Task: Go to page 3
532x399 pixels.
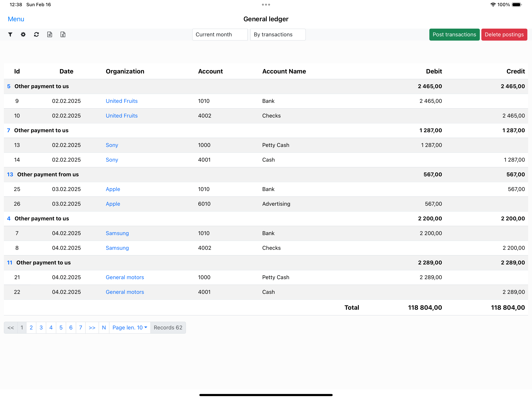Action: (41, 327)
